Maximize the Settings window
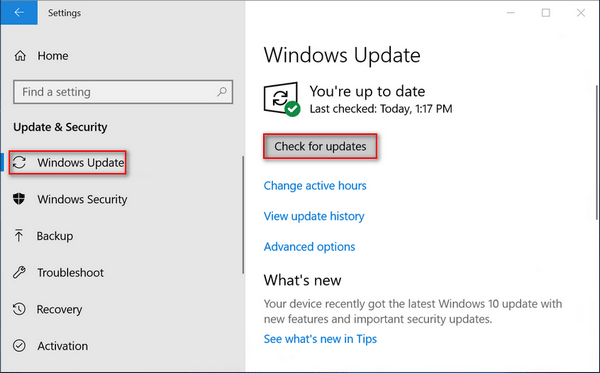Viewport: 600px width, 373px height. pyautogui.click(x=546, y=13)
